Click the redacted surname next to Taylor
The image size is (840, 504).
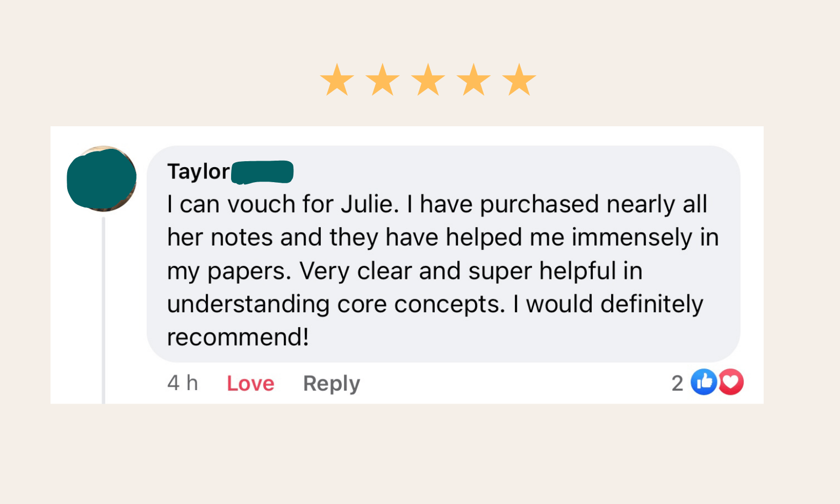(x=262, y=172)
